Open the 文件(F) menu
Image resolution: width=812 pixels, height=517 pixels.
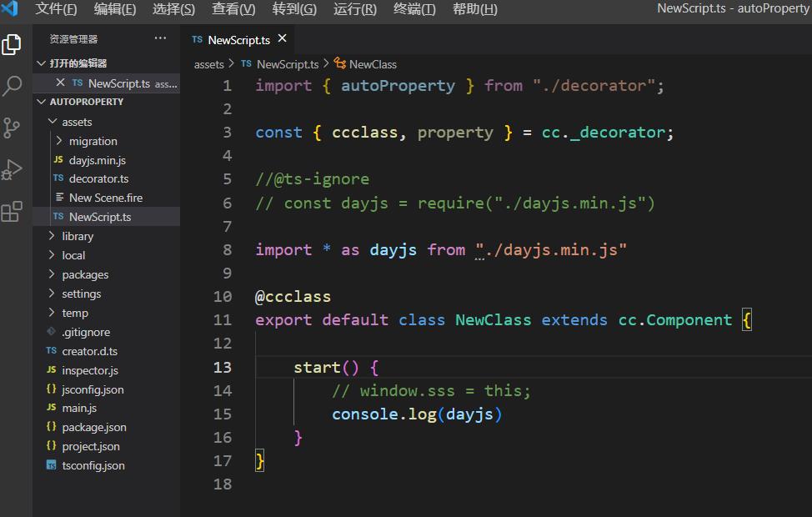coord(56,9)
